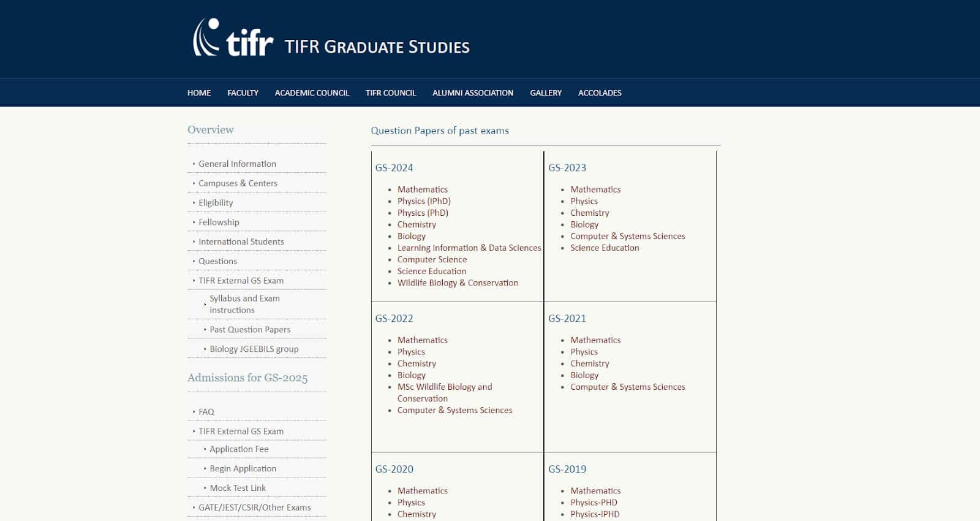Open GS-2023 Chemistry paper
The height and width of the screenshot is (521, 980).
point(590,213)
